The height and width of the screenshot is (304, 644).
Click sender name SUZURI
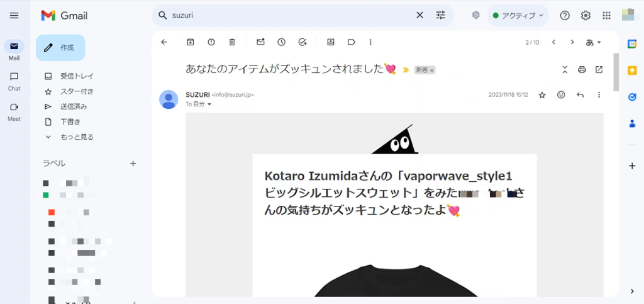tap(197, 95)
